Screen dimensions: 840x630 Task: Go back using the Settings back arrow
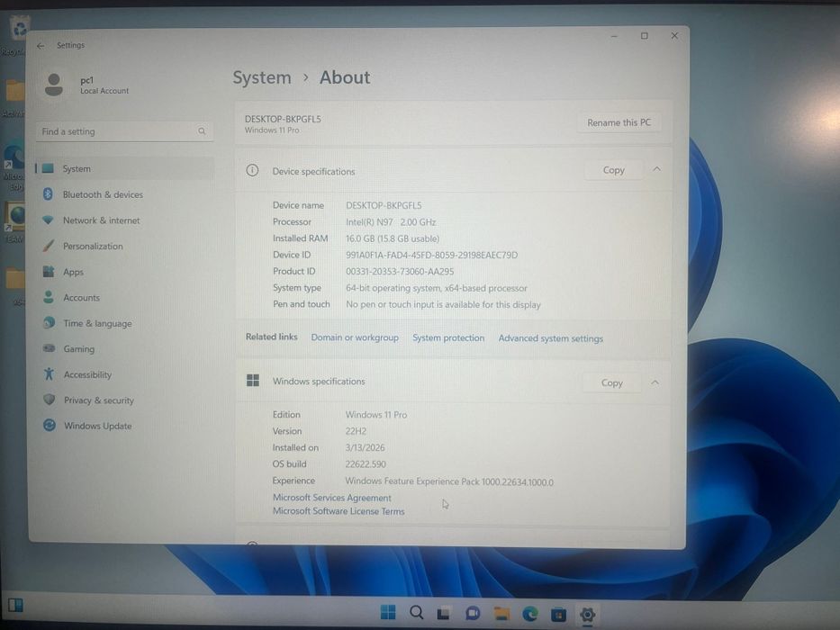41,46
